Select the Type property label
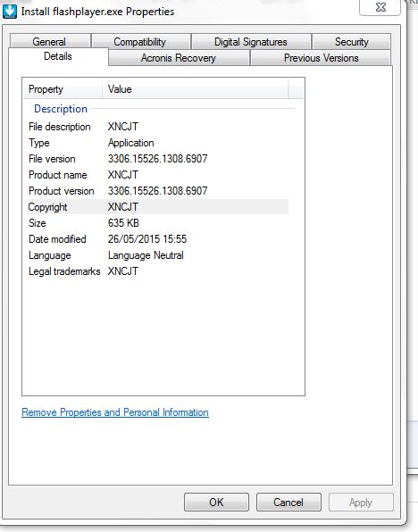 click(x=39, y=143)
